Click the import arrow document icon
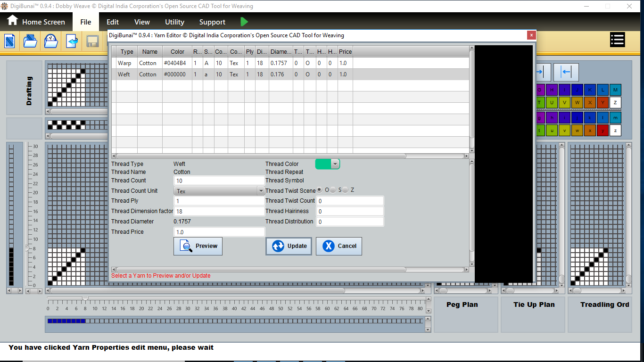 pos(72,41)
